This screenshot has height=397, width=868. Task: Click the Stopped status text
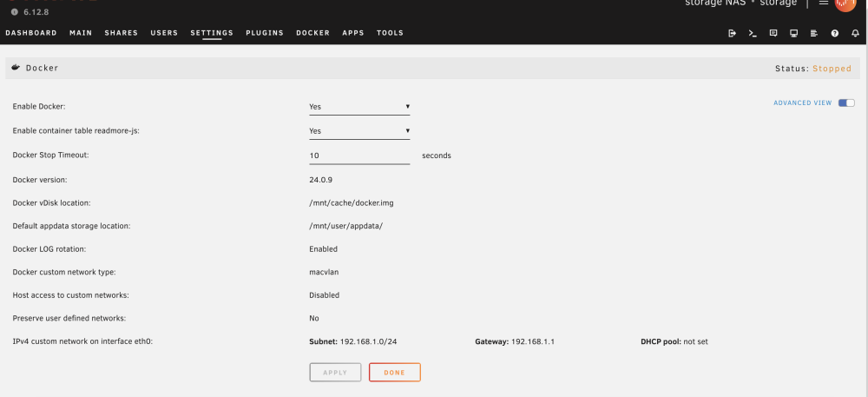click(832, 69)
